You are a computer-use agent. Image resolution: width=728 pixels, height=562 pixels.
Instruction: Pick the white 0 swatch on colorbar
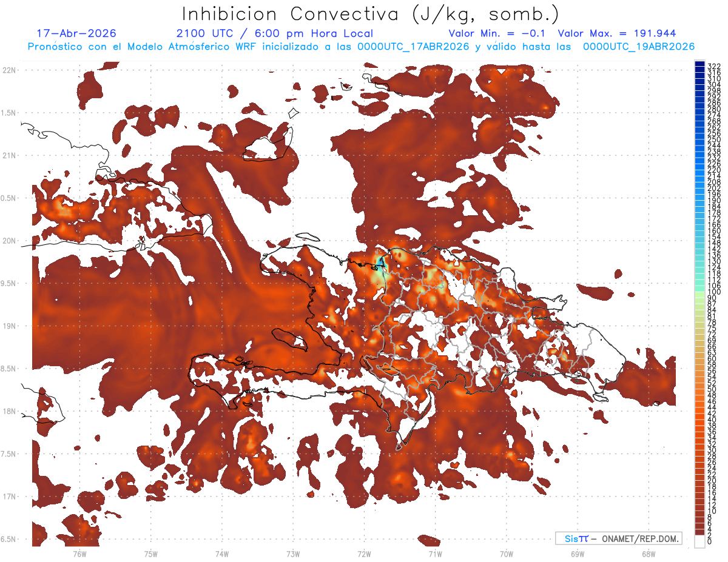[x=699, y=541]
